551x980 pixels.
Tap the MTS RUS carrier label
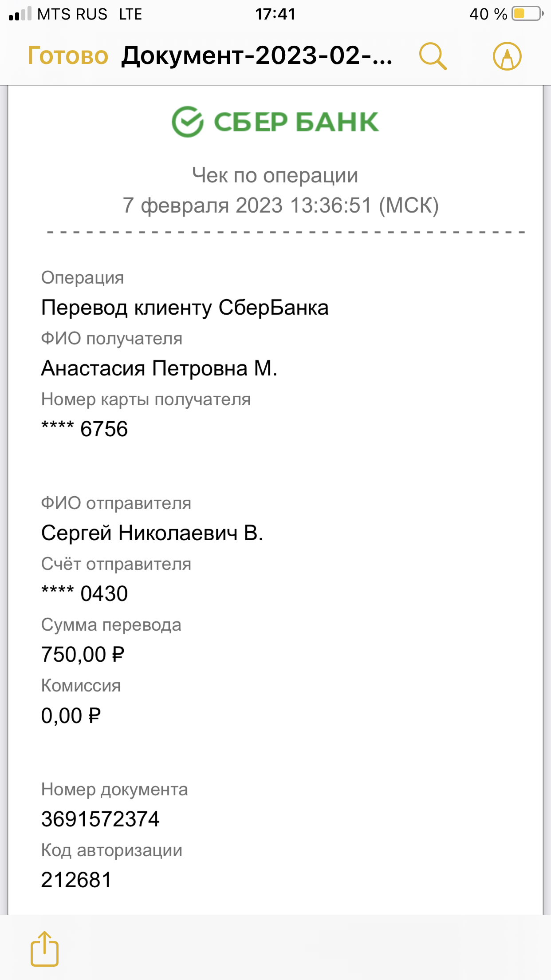72,14
